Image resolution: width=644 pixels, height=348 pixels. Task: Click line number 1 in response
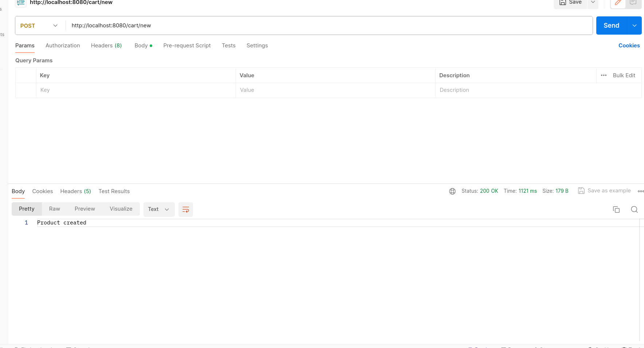(26, 223)
